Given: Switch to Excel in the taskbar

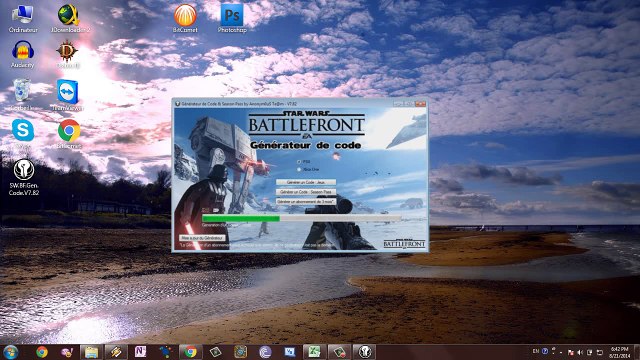Looking at the screenshot, I should pyautogui.click(x=314, y=352).
